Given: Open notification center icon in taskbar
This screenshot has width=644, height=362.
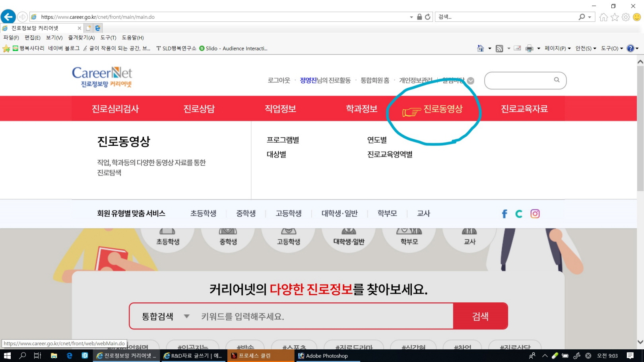Looking at the screenshot, I should tap(630, 356).
